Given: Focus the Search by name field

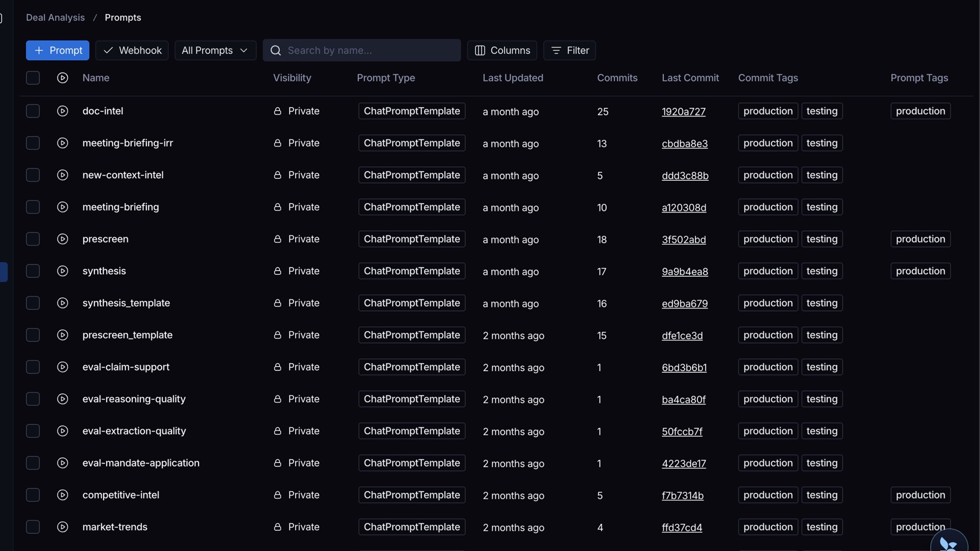Looking at the screenshot, I should [x=362, y=50].
